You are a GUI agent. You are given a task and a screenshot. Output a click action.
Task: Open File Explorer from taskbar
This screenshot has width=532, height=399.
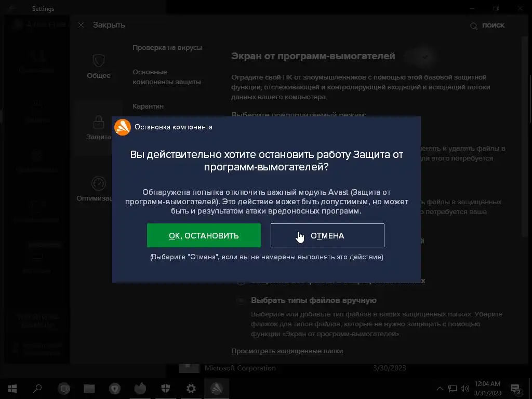coord(89,389)
